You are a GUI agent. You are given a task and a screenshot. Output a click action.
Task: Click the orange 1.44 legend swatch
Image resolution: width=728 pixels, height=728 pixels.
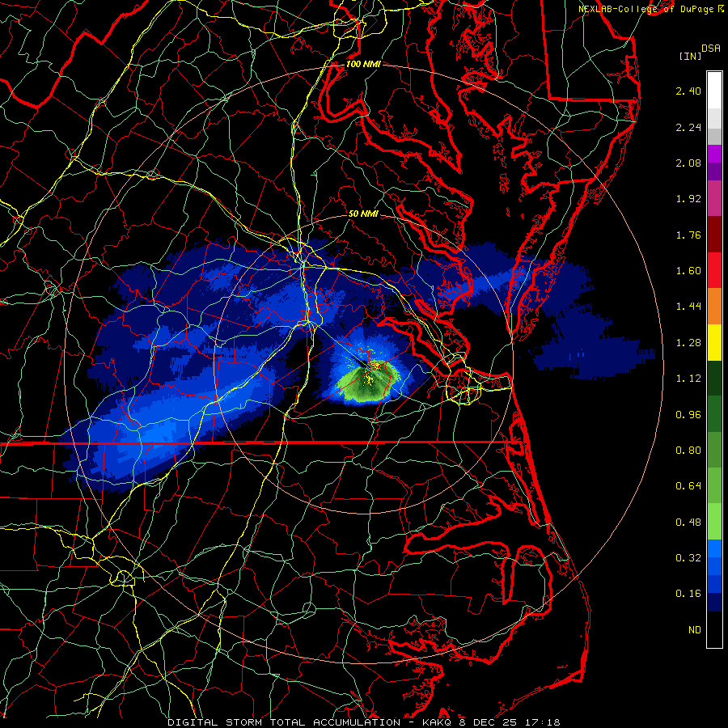(x=714, y=306)
